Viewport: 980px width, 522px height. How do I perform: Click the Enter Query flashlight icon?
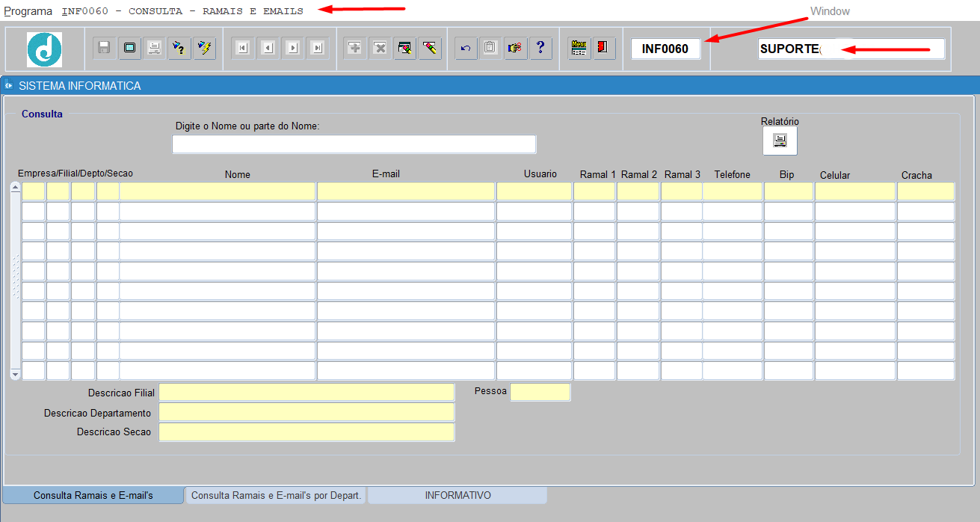pos(179,48)
